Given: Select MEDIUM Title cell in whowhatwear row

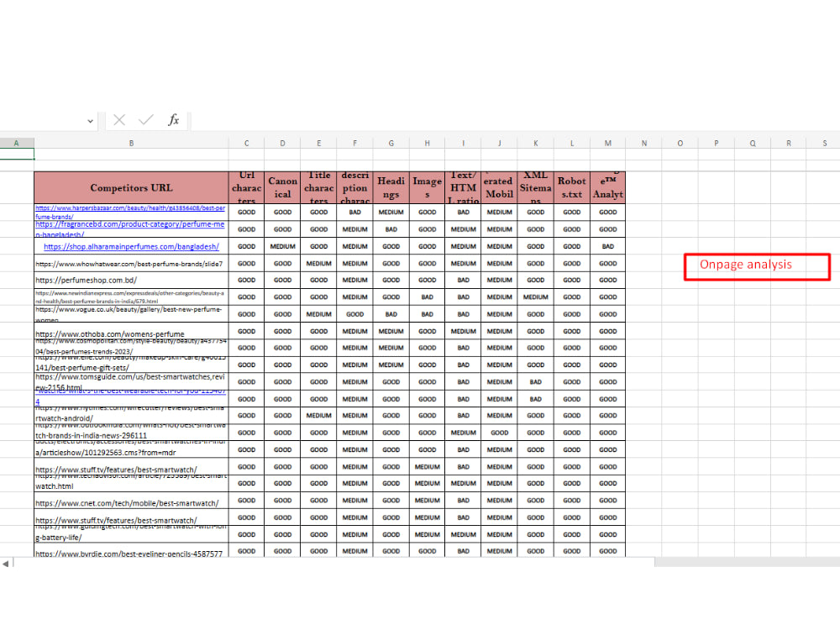Looking at the screenshot, I should (x=318, y=264).
